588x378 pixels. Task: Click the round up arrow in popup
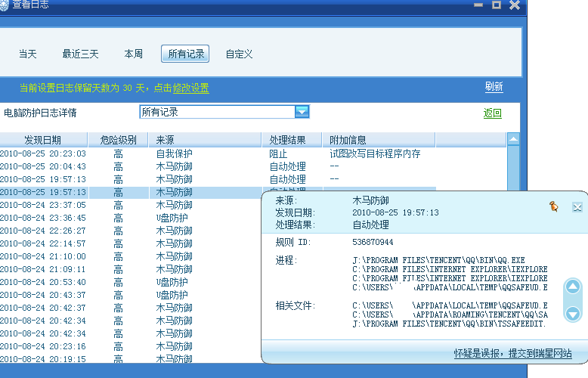[573, 287]
